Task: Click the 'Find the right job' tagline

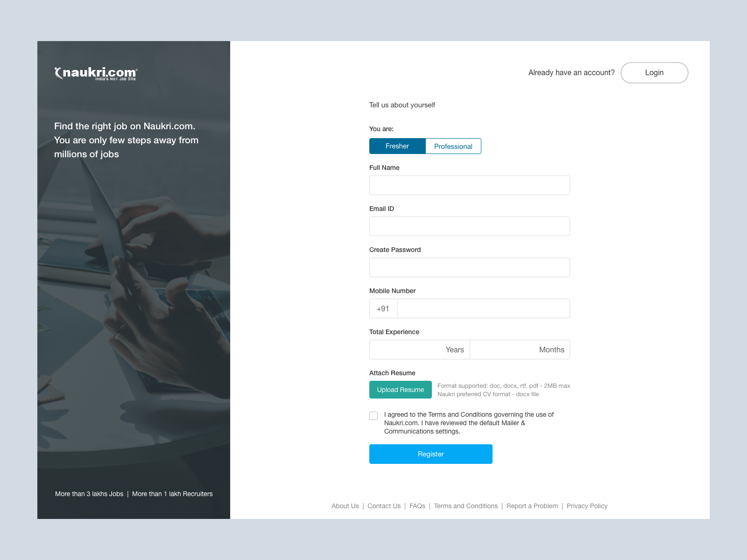Action: pyautogui.click(x=127, y=140)
